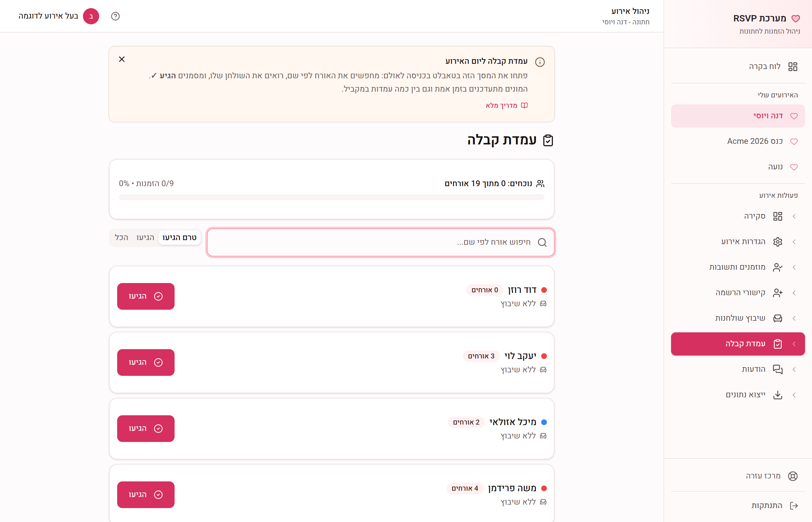Open the user avatar ב badge
812x522 pixels.
(91, 16)
